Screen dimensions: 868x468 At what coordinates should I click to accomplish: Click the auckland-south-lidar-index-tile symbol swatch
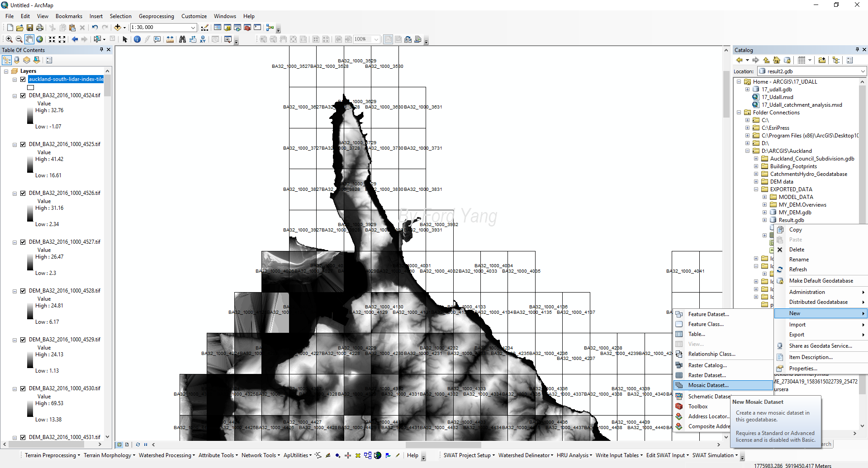(x=31, y=87)
